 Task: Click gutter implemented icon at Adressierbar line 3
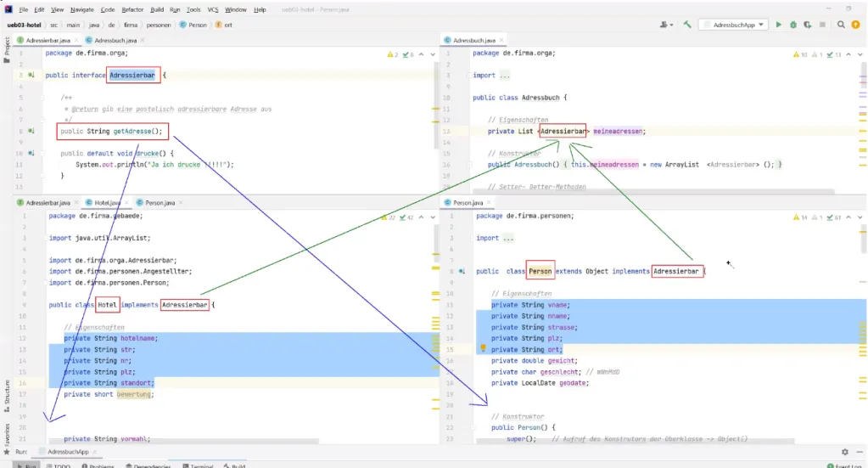pyautogui.click(x=31, y=75)
